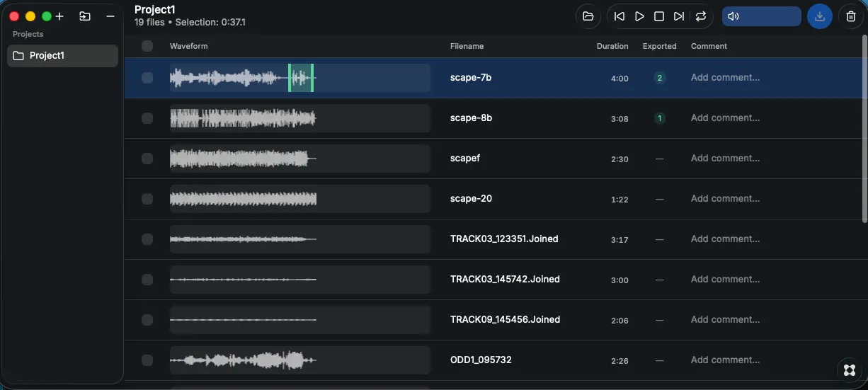Click the 3:08 duration of scape-8b
The height and width of the screenshot is (390, 868).
(619, 119)
